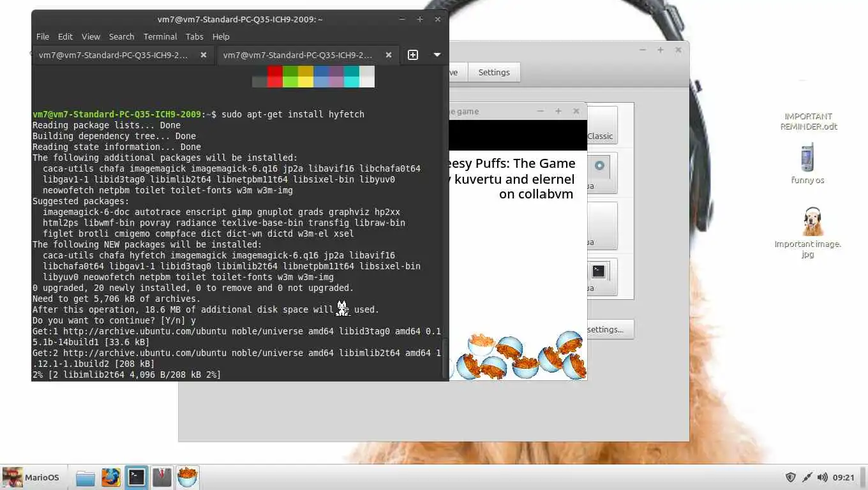Open the Tabs menu in the terminal
The image size is (868, 490).
(x=195, y=36)
